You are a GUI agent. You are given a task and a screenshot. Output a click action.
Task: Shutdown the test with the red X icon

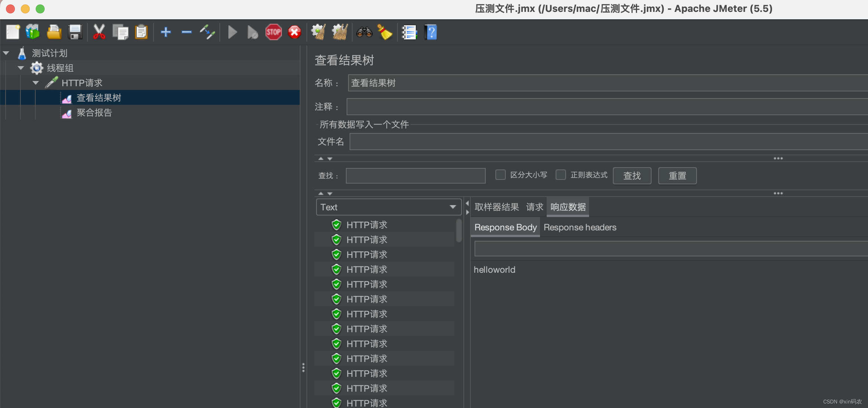click(x=294, y=32)
